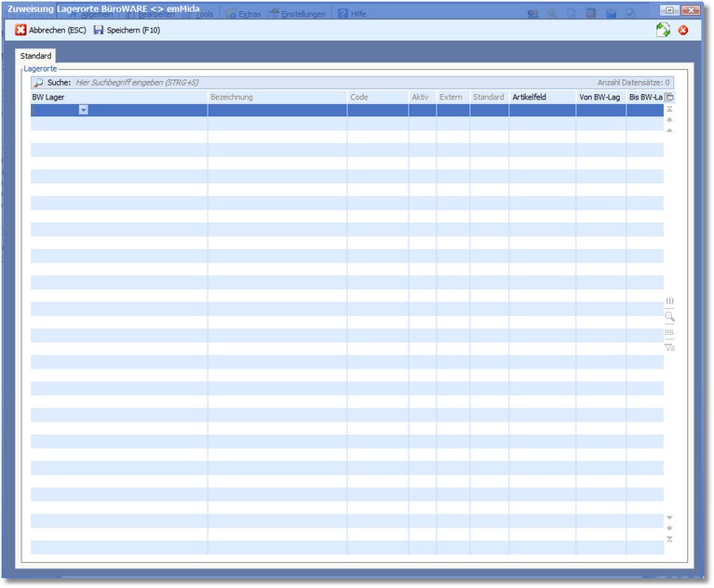Expand the BW Lager dropdown in first row
This screenshot has width=714, height=588.
tap(84, 110)
